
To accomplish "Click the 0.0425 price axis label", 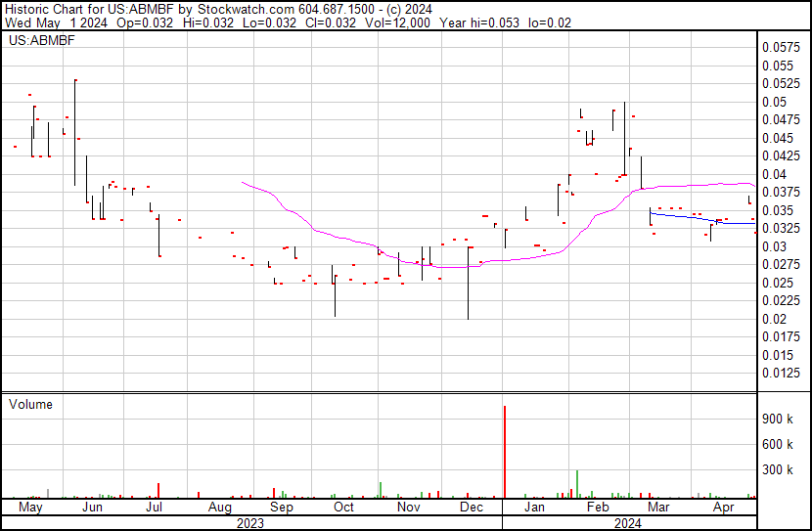I will [x=781, y=156].
